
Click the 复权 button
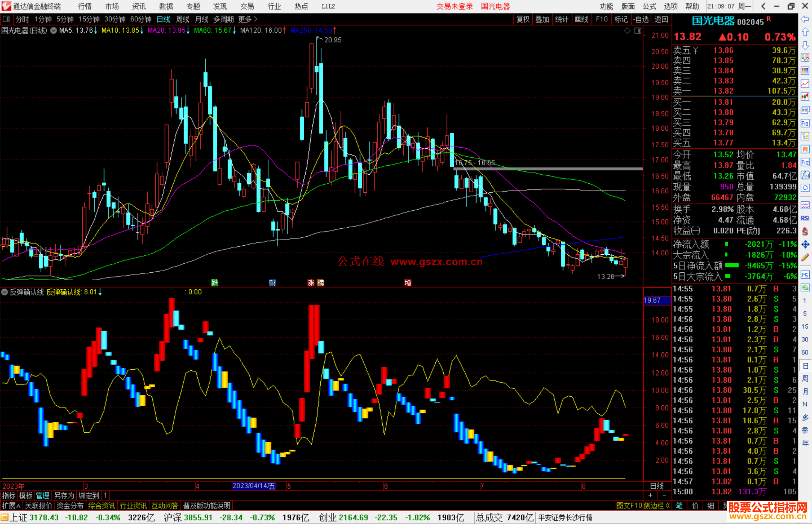point(523,19)
